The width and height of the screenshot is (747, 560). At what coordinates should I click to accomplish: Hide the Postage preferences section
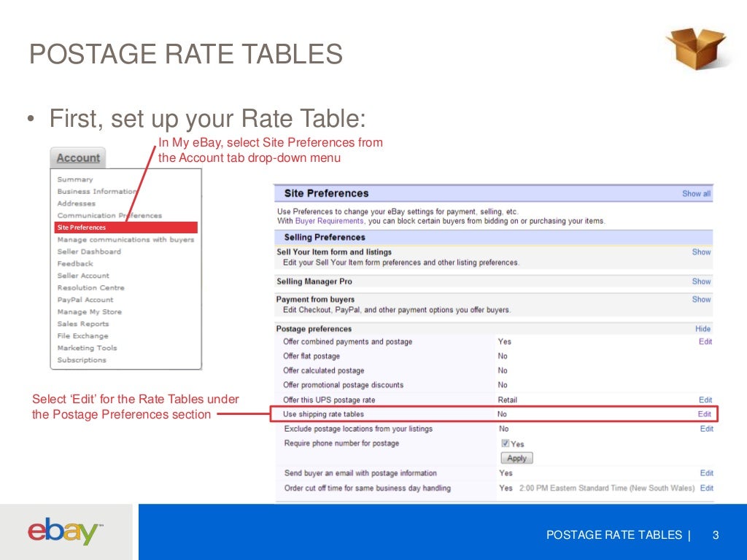pyautogui.click(x=703, y=329)
